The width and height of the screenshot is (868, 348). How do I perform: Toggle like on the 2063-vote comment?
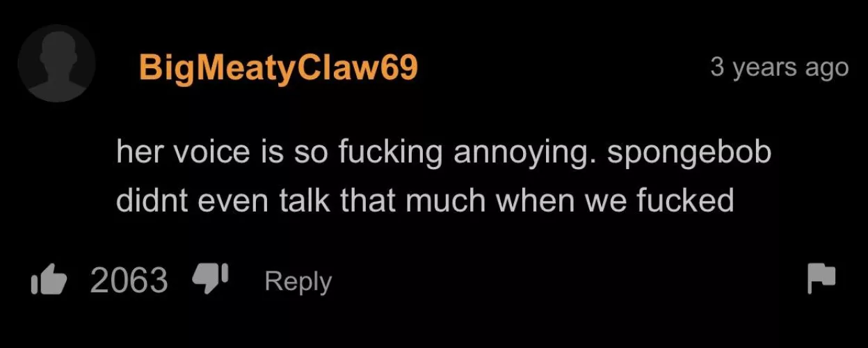click(49, 280)
